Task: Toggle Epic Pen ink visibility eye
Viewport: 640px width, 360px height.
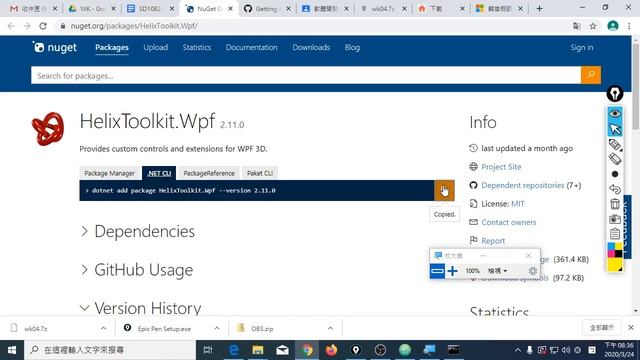Action: pos(615,113)
